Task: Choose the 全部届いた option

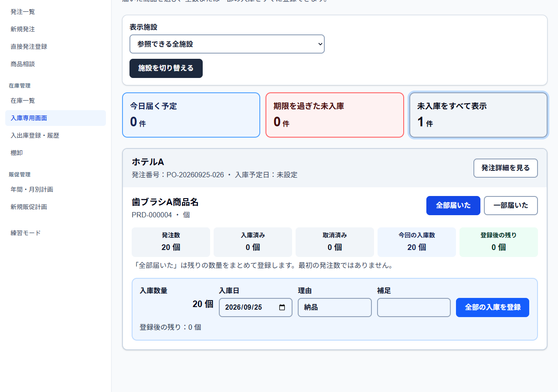Action: 453,206
